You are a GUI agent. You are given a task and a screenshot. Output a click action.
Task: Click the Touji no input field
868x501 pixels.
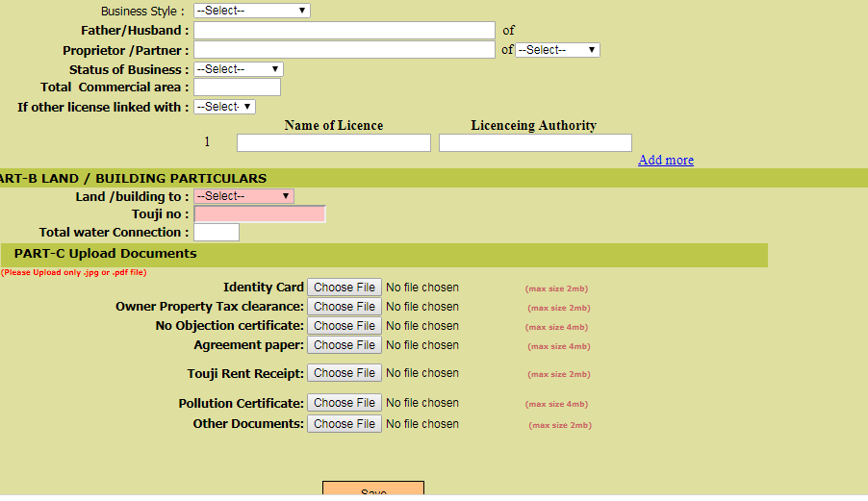(260, 214)
